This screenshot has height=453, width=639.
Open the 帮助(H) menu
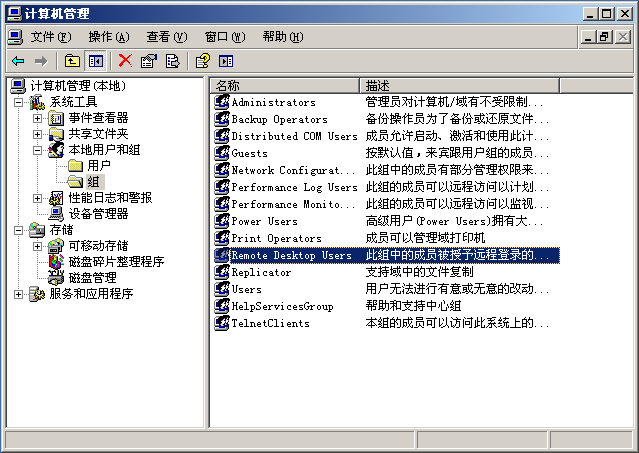283,37
